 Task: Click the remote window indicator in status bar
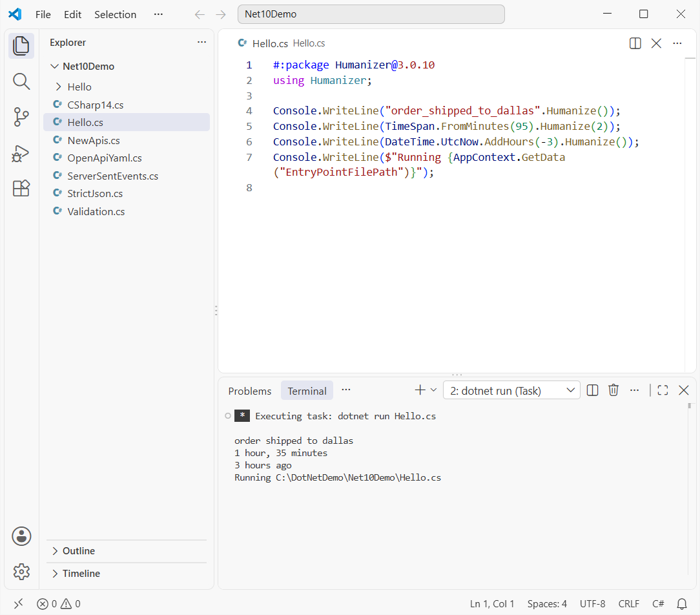coord(18,604)
